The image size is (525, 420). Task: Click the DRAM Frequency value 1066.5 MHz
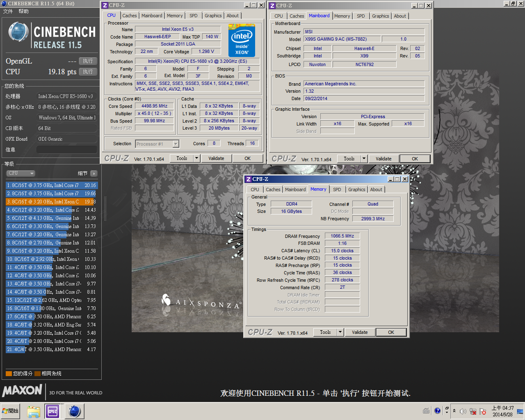tap(342, 236)
